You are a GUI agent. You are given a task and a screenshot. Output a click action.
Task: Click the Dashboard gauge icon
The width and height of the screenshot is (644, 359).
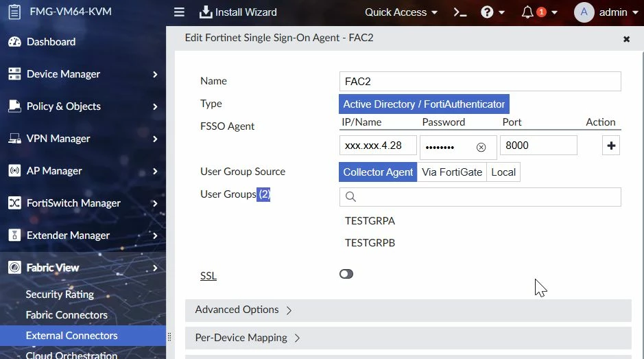14,42
